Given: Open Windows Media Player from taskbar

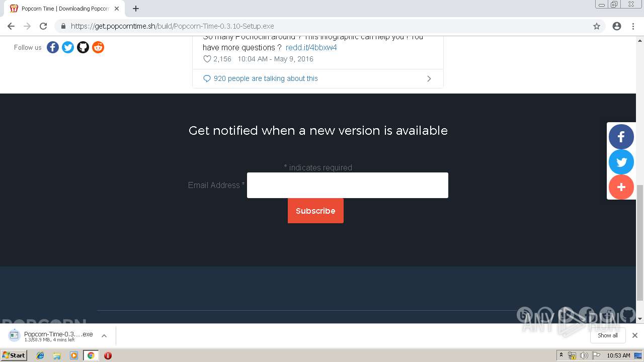Looking at the screenshot, I should [74, 355].
